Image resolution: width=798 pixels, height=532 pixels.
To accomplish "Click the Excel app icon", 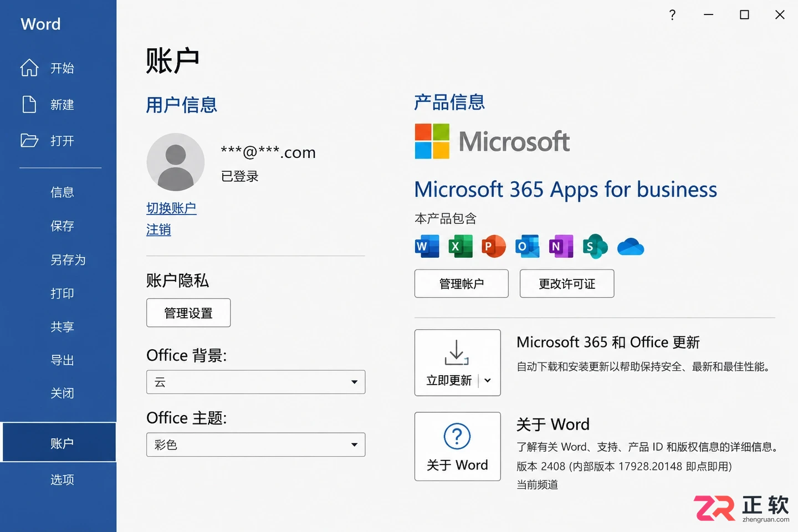I will point(461,247).
